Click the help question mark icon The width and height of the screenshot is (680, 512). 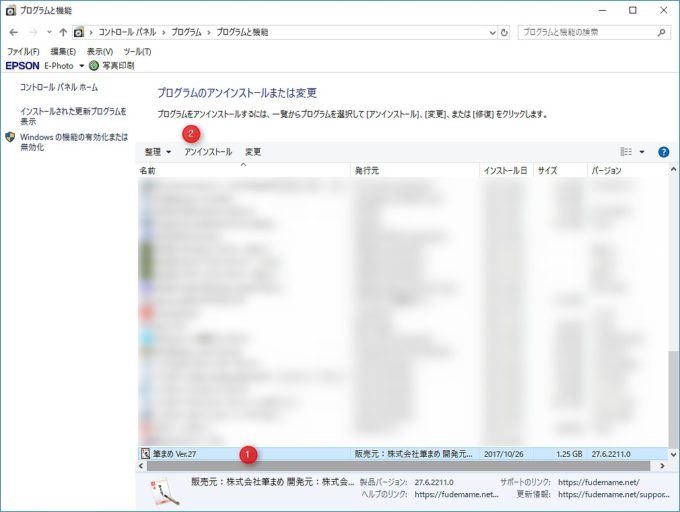[663, 152]
